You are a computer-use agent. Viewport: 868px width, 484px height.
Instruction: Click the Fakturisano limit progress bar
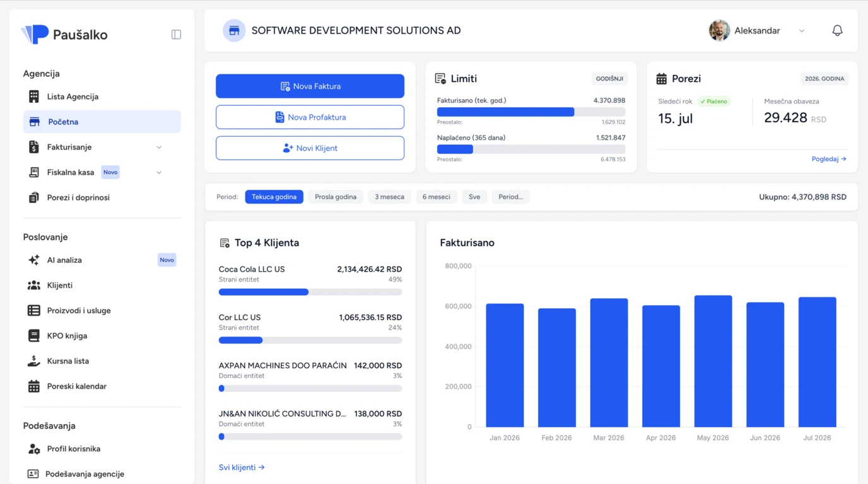[x=531, y=112]
